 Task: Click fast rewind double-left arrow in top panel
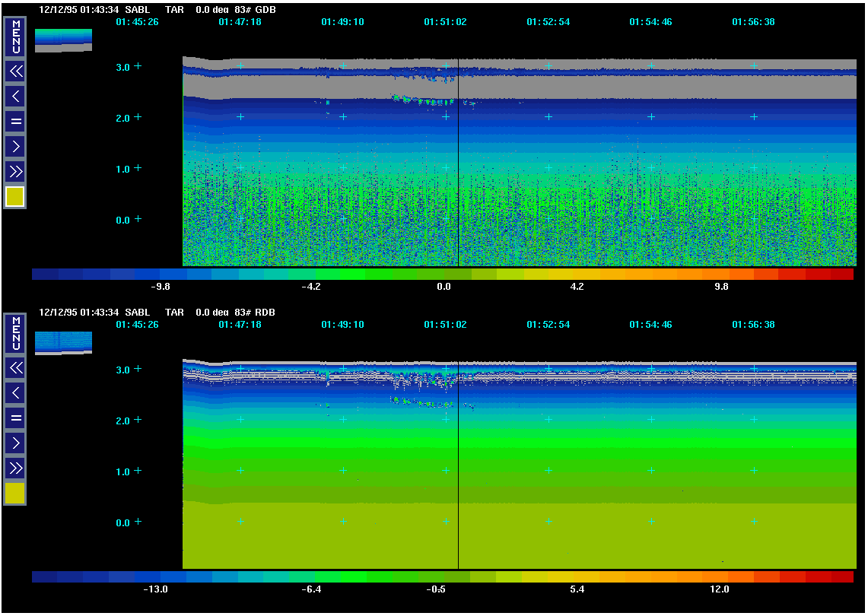point(15,71)
